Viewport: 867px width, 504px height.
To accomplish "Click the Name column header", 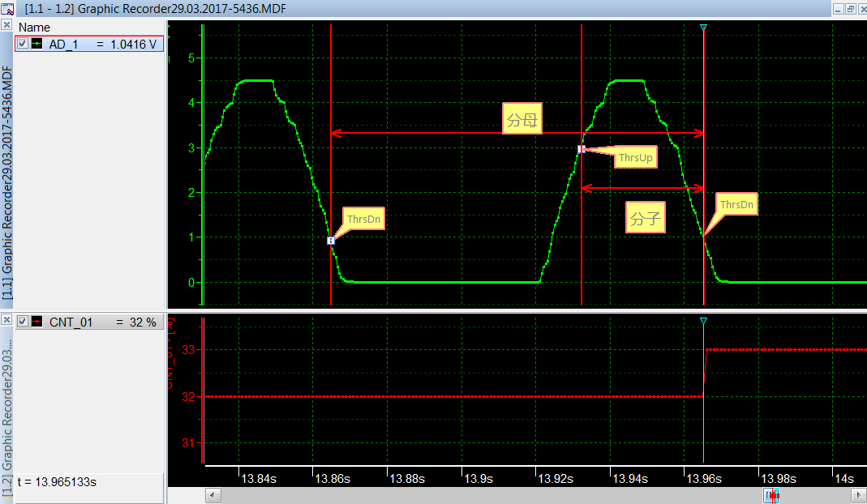I will (34, 27).
